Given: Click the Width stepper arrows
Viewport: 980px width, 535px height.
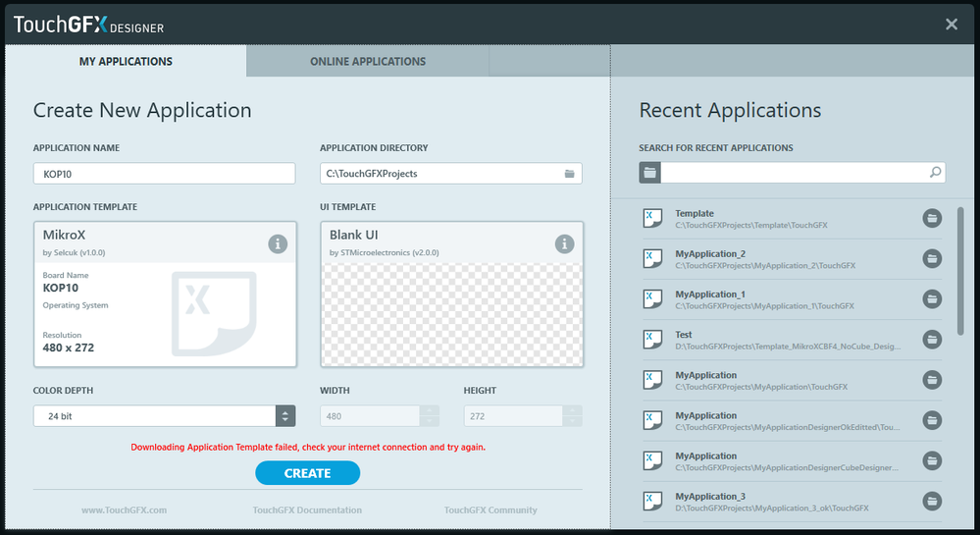Looking at the screenshot, I should coord(430,416).
